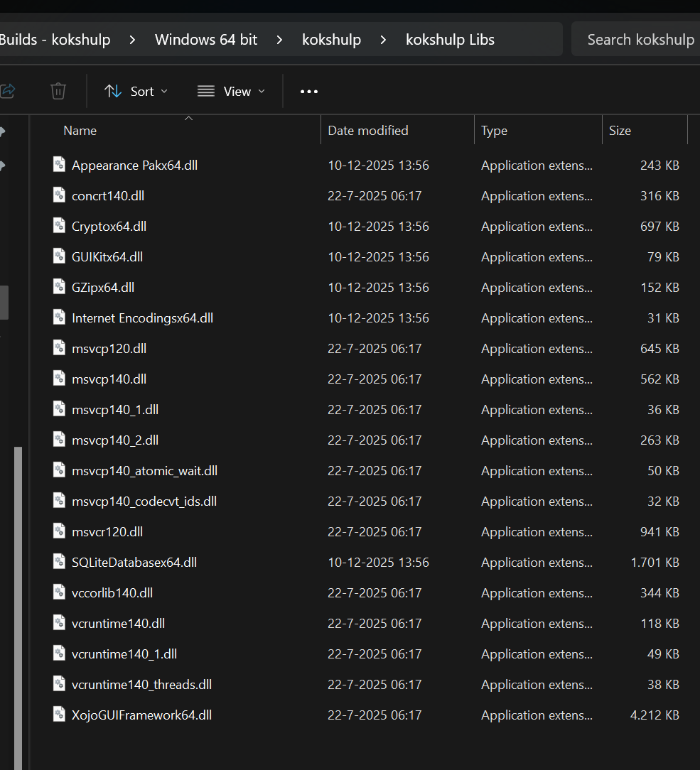The width and height of the screenshot is (700, 770).
Task: Open the Sort dropdown menu
Action: click(x=136, y=91)
